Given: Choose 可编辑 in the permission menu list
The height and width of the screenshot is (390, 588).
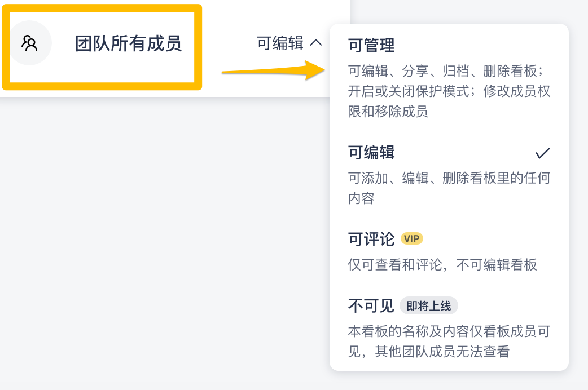Looking at the screenshot, I should [371, 153].
